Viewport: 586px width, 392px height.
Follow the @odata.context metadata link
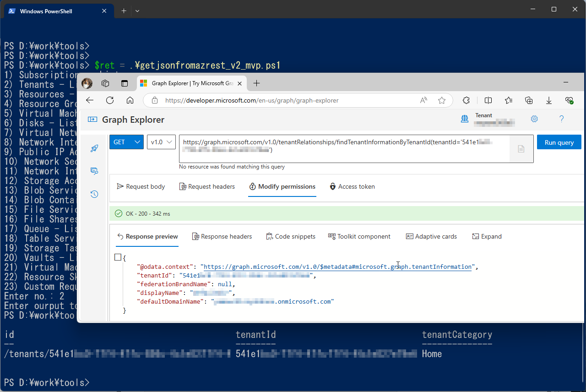337,267
